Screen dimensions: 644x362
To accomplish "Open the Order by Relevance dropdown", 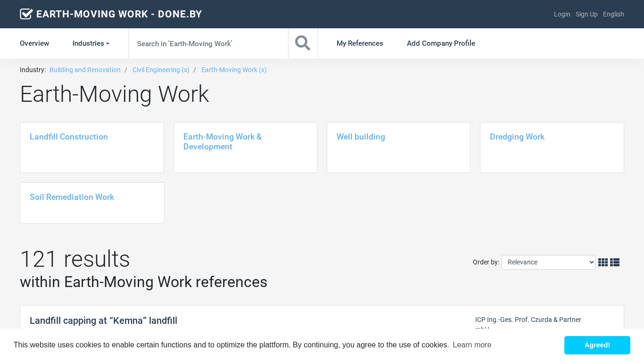I will pyautogui.click(x=548, y=263).
